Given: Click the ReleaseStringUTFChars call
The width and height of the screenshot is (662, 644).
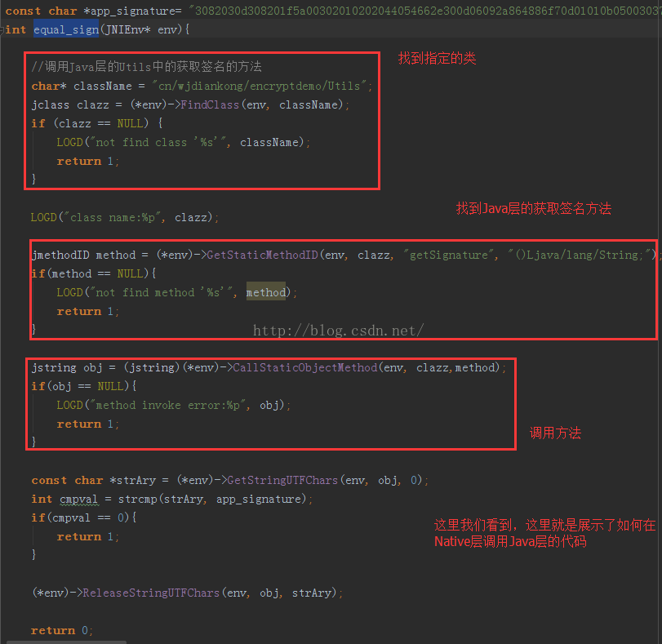Looking at the screenshot, I should click(x=151, y=593).
